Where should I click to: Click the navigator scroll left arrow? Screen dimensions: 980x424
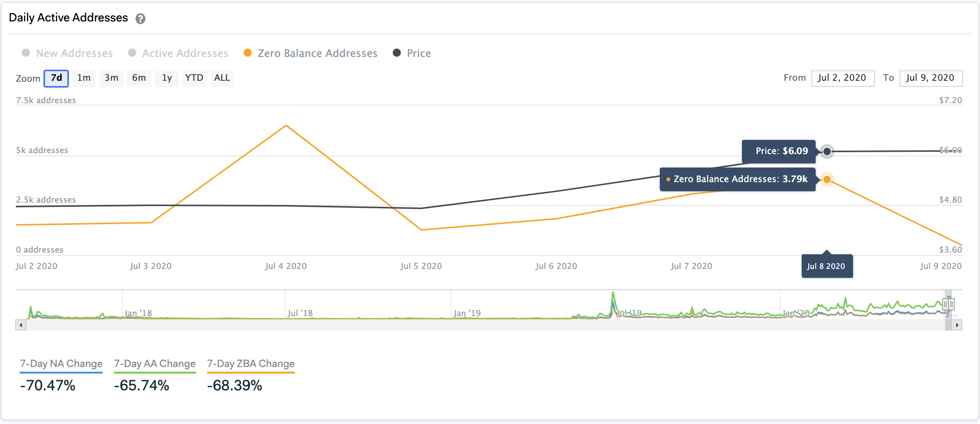pyautogui.click(x=21, y=325)
